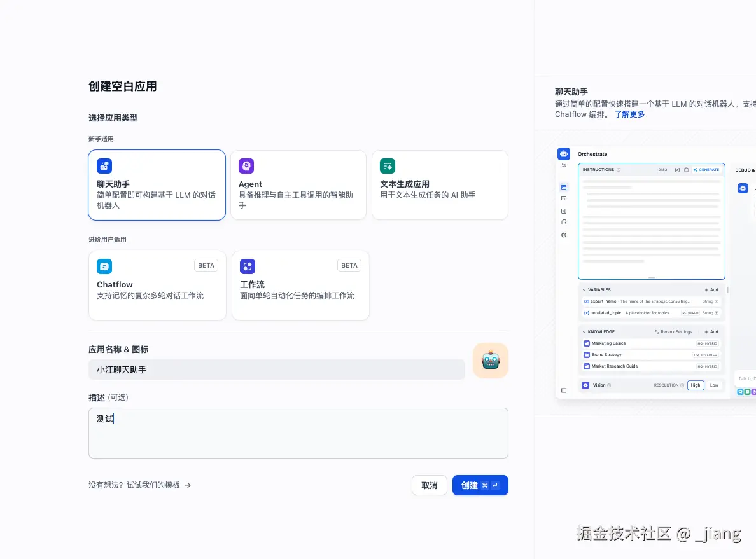Click inside the 描述 description text area
The image size is (756, 559).
click(298, 432)
